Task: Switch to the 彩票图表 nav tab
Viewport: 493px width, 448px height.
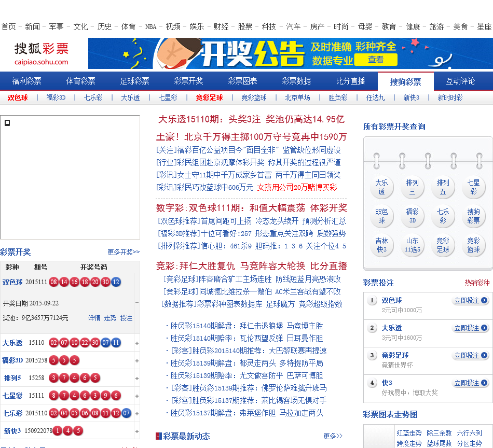Action: [x=242, y=81]
